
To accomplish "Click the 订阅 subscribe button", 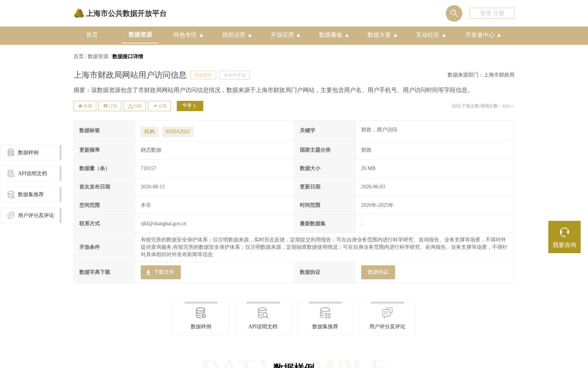I will 110,106.
